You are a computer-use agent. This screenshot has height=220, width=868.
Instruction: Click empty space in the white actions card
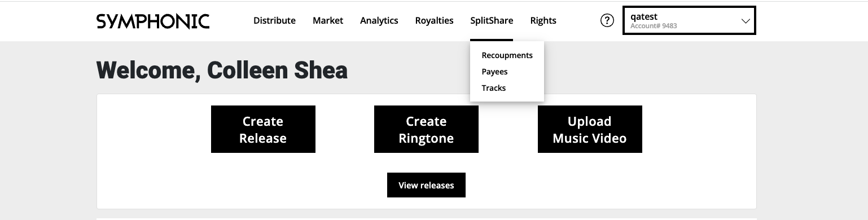tap(700, 169)
